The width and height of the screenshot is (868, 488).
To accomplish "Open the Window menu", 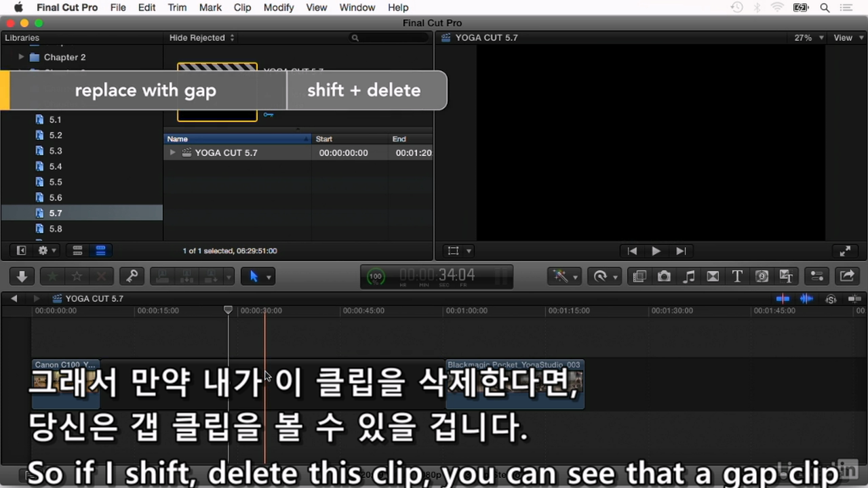I will coord(357,7).
